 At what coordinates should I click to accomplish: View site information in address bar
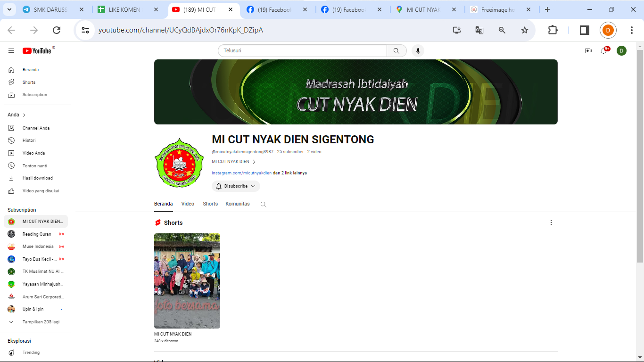point(85,30)
